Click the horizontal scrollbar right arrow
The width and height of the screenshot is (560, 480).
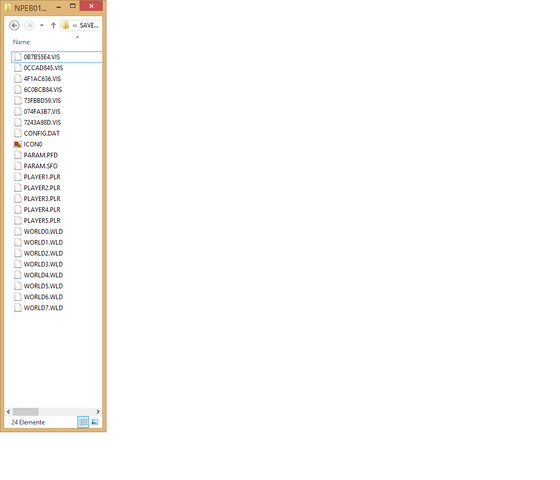(98, 411)
